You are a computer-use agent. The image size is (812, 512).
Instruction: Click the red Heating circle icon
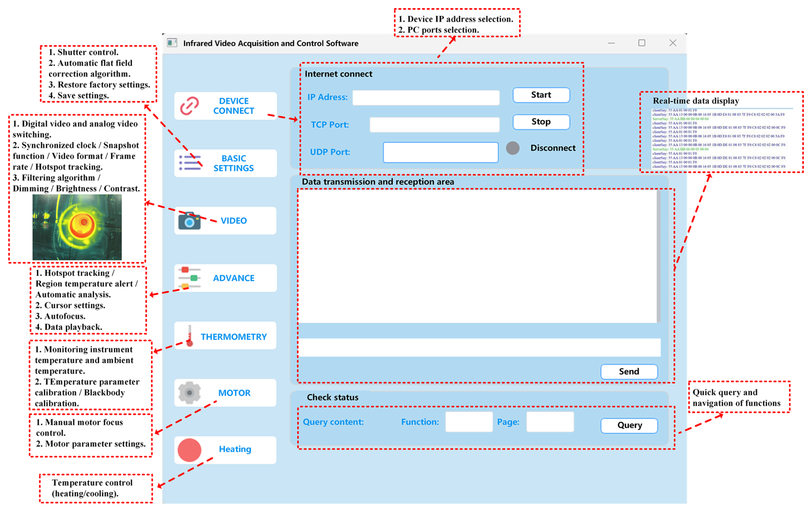coord(189,450)
